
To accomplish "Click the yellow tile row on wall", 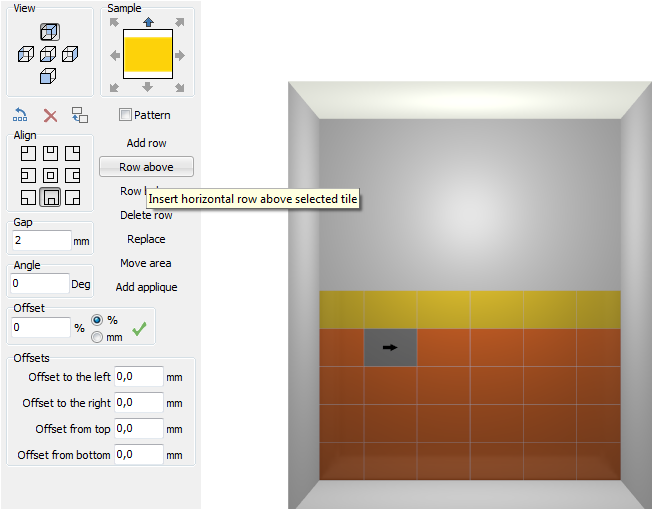I will pos(470,310).
